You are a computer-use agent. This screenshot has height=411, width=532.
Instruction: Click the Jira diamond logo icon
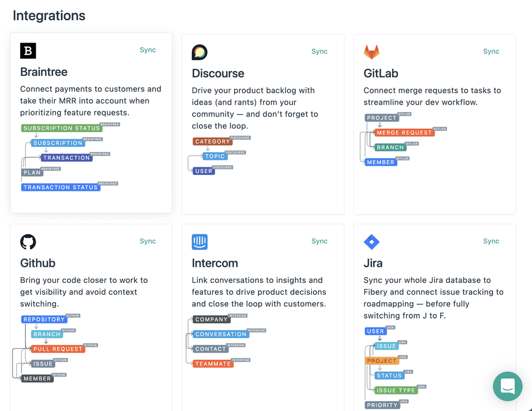coord(371,242)
